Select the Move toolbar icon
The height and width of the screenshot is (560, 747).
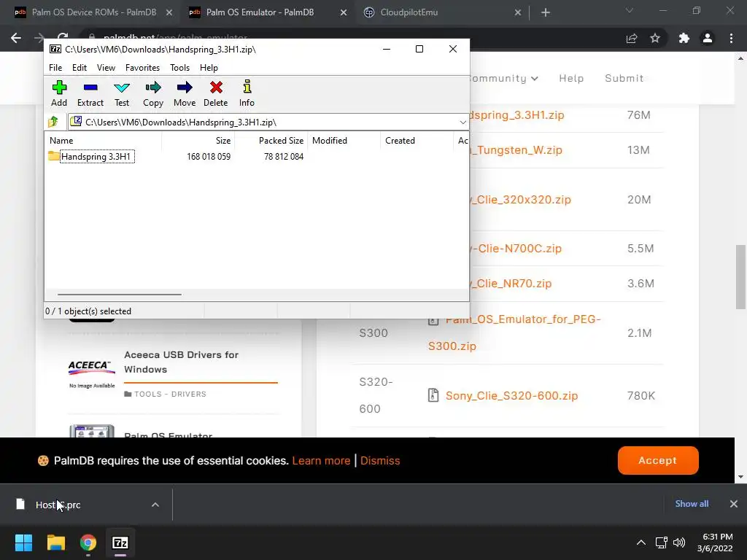pos(185,93)
